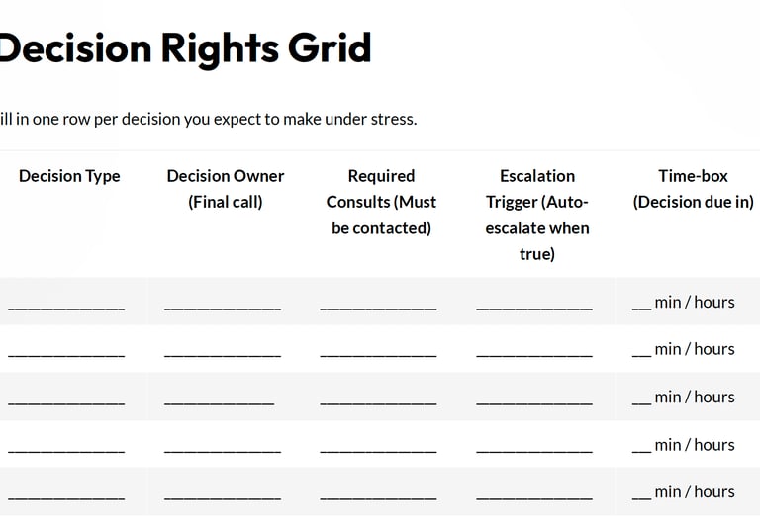
Task: Click third row Decision Owner blank
Action: tap(219, 399)
